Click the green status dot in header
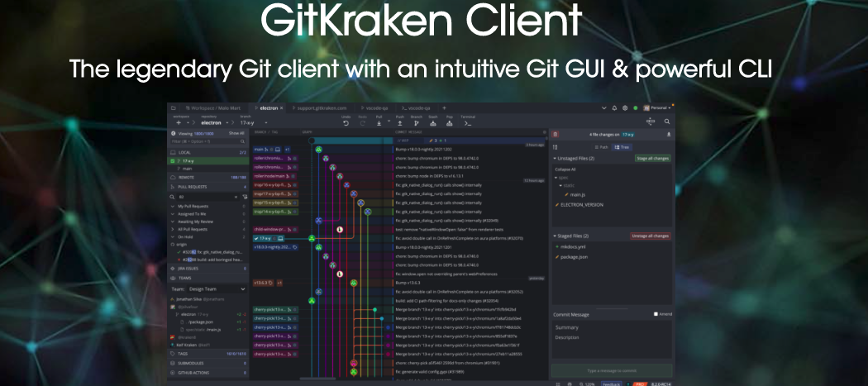 pos(636,108)
